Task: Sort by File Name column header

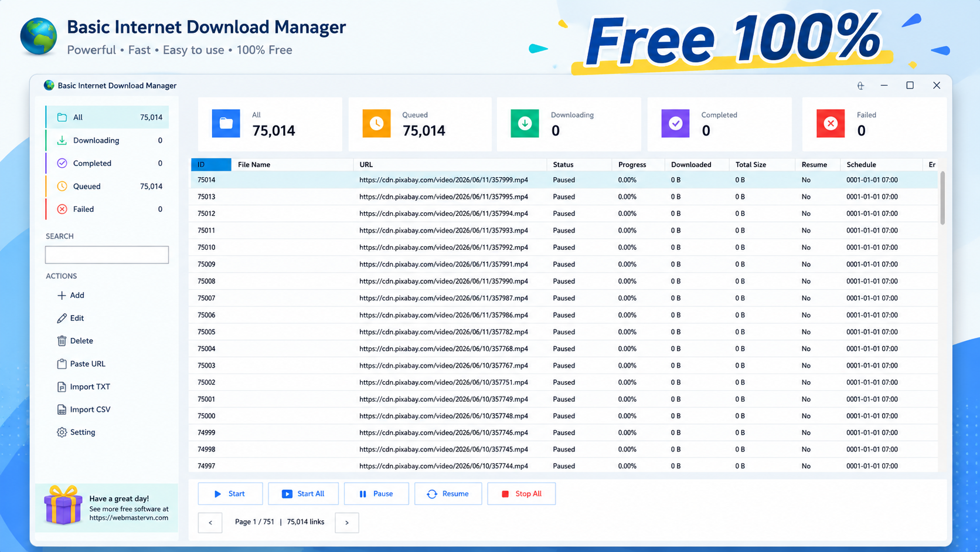Action: (x=292, y=165)
